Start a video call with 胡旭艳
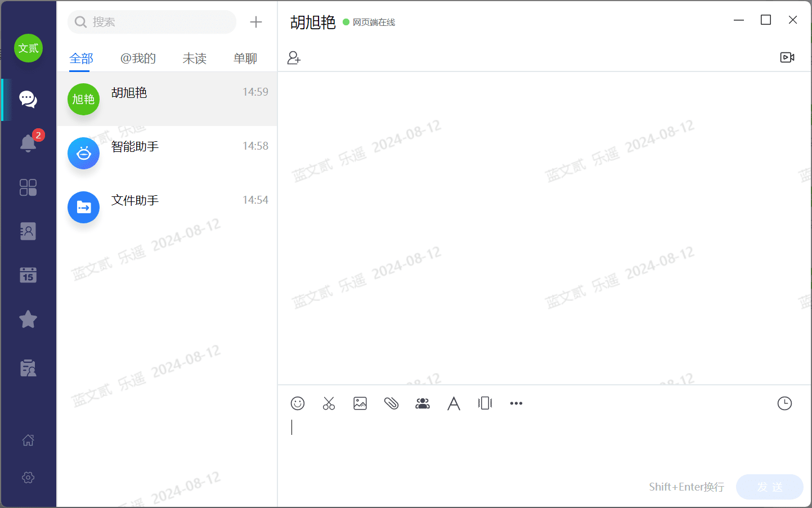The image size is (812, 508). (x=787, y=57)
